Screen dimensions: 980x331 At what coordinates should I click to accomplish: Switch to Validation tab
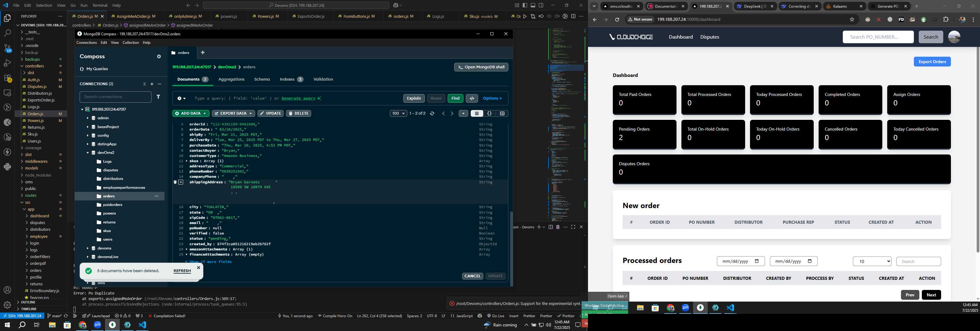(323, 79)
